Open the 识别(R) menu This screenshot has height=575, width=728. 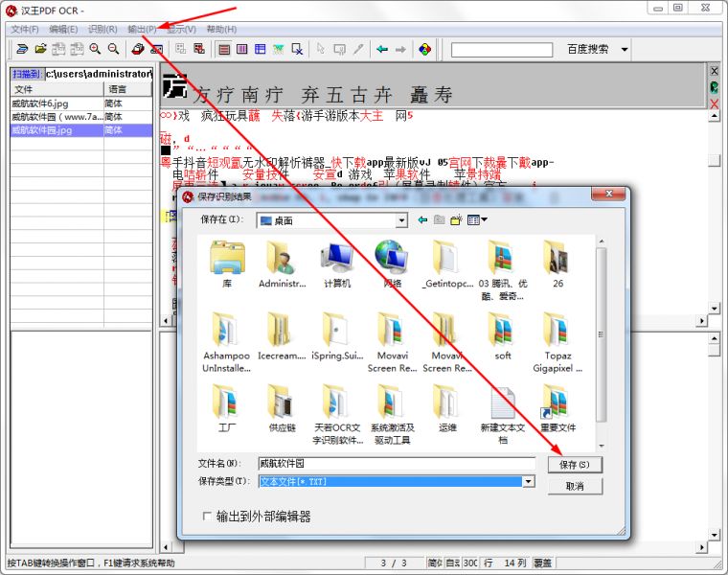tap(102, 30)
